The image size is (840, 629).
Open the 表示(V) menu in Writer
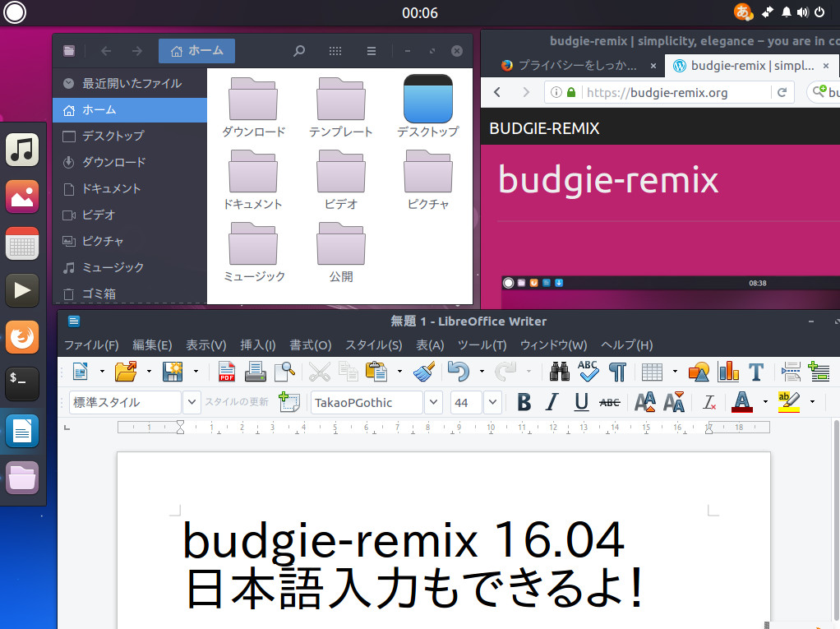(205, 345)
